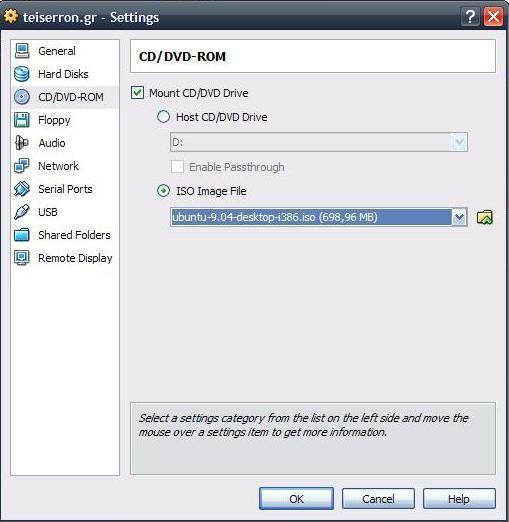The image size is (509, 522).
Task: Click the Mount CD/DVD Drive label text
Action: pos(199,93)
